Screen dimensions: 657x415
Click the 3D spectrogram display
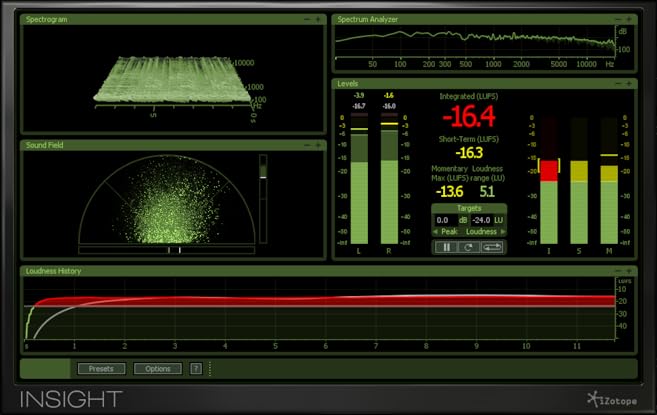[172, 80]
